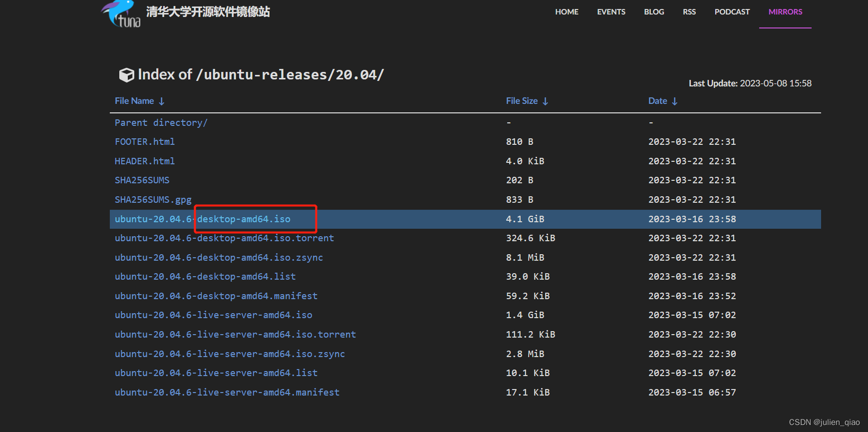The height and width of the screenshot is (432, 868).
Task: Download live-server-amd64.iso.torrent file
Action: click(x=235, y=335)
